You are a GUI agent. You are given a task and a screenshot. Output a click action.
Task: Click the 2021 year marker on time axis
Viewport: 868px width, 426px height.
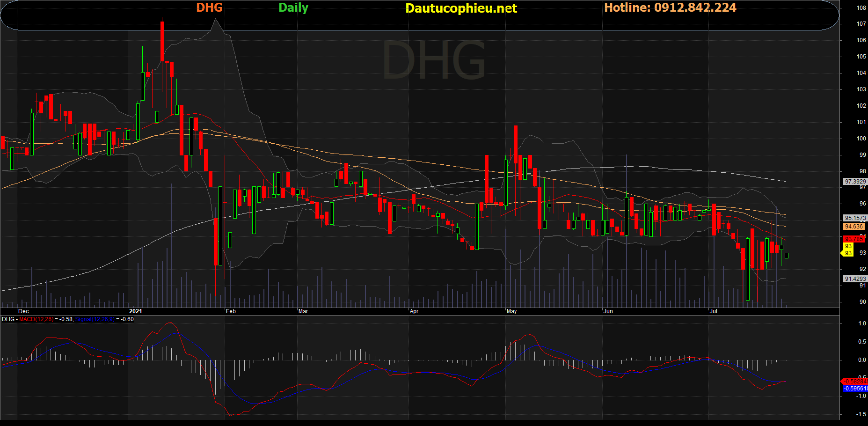(135, 311)
